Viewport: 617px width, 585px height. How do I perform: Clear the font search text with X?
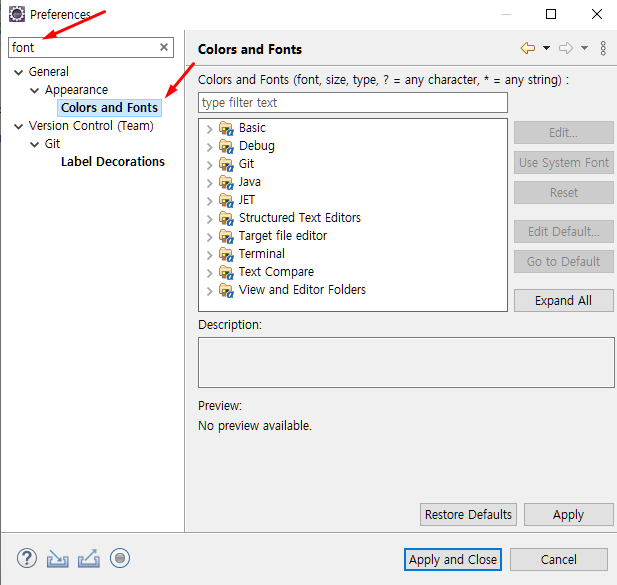click(164, 47)
